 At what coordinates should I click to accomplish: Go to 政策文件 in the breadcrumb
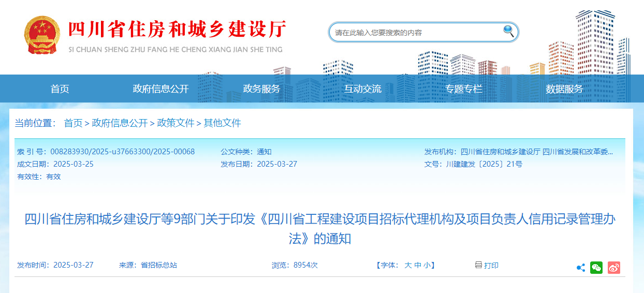coord(176,123)
